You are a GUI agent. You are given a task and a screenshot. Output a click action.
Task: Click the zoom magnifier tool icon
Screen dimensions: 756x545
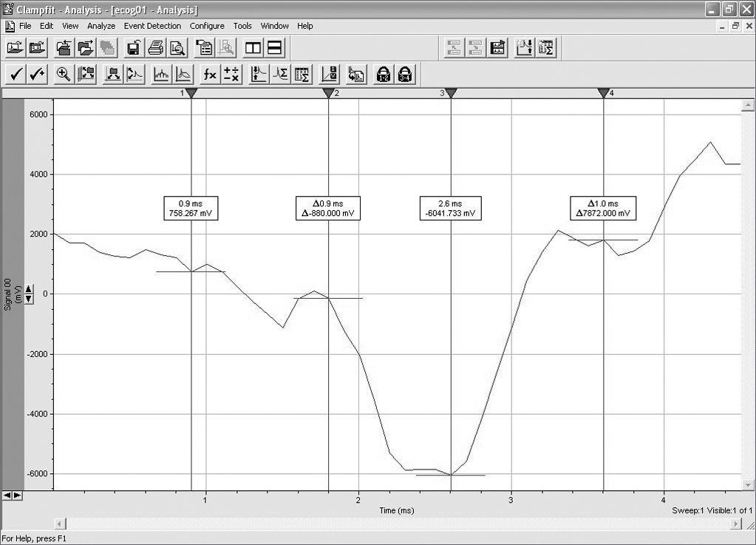click(x=64, y=74)
